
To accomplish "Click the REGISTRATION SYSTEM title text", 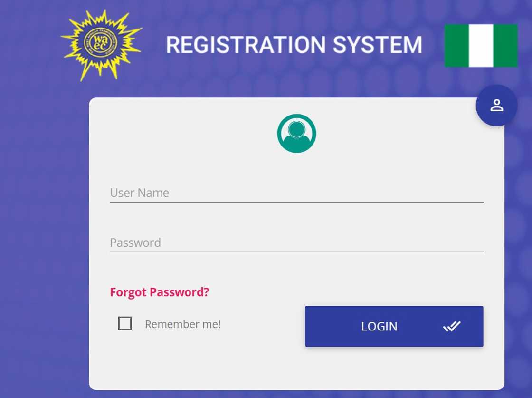I will click(x=294, y=45).
